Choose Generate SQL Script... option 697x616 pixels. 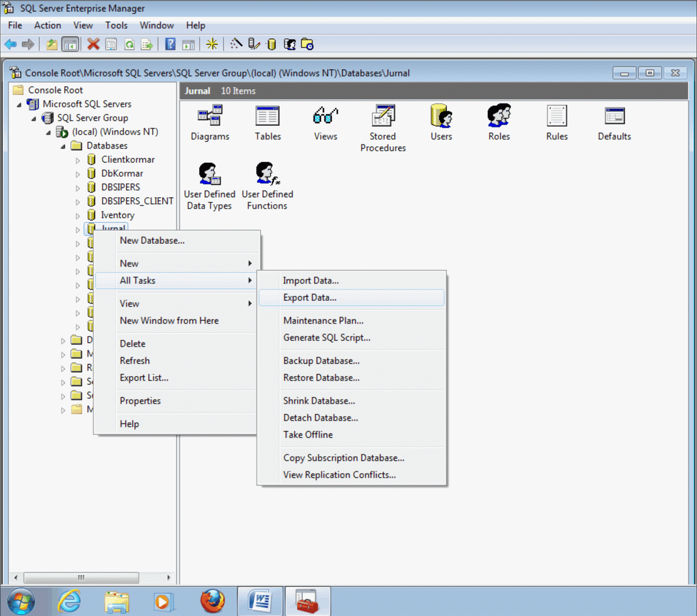352,338
